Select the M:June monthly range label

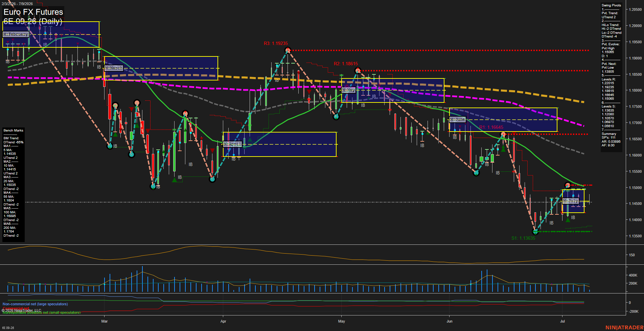point(458,119)
